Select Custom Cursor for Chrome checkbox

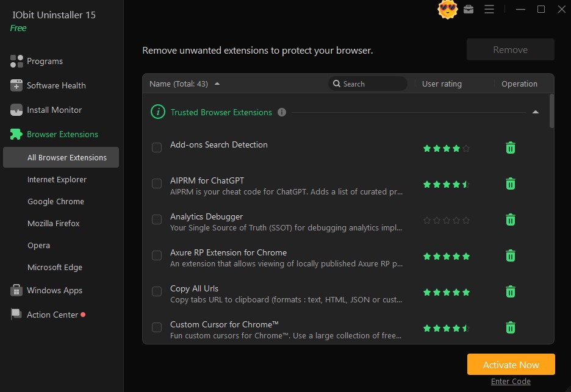point(156,327)
